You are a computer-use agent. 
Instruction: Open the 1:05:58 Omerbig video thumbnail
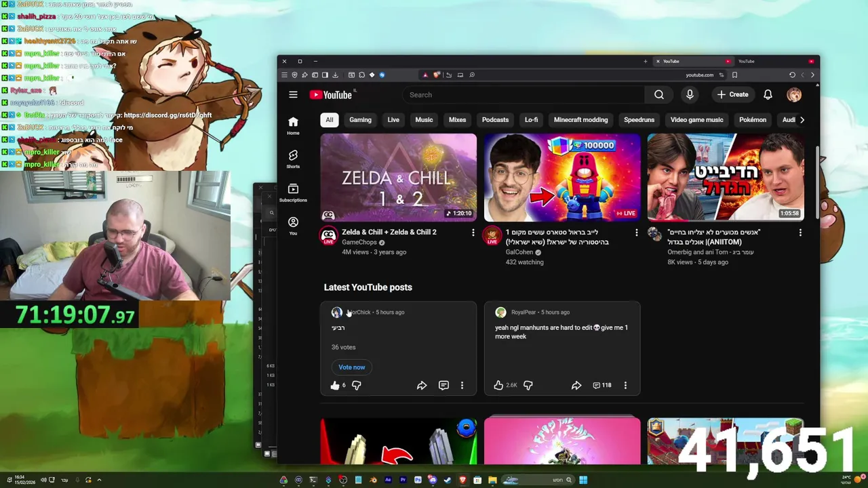pos(726,178)
